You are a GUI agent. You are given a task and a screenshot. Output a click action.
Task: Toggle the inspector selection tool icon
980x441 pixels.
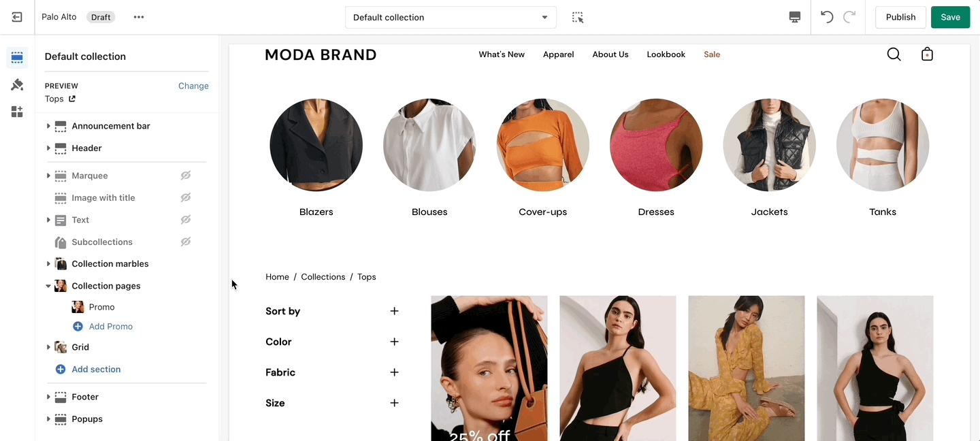[578, 17]
